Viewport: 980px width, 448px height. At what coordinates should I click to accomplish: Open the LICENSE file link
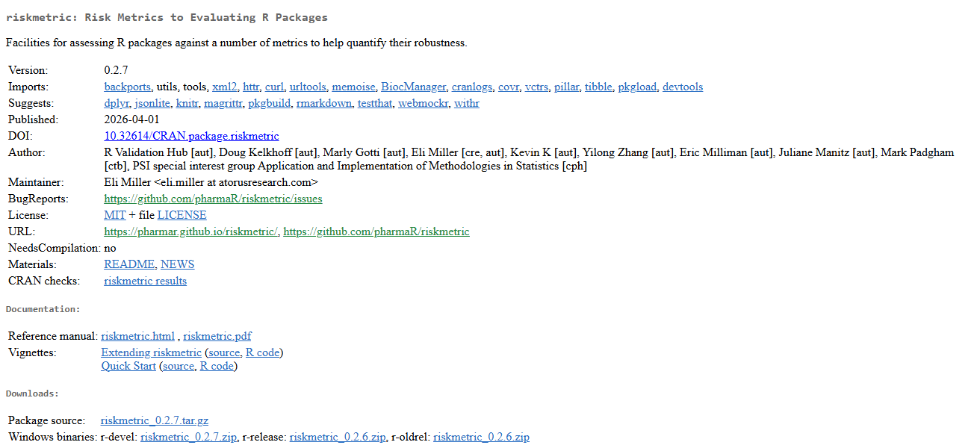(x=182, y=215)
